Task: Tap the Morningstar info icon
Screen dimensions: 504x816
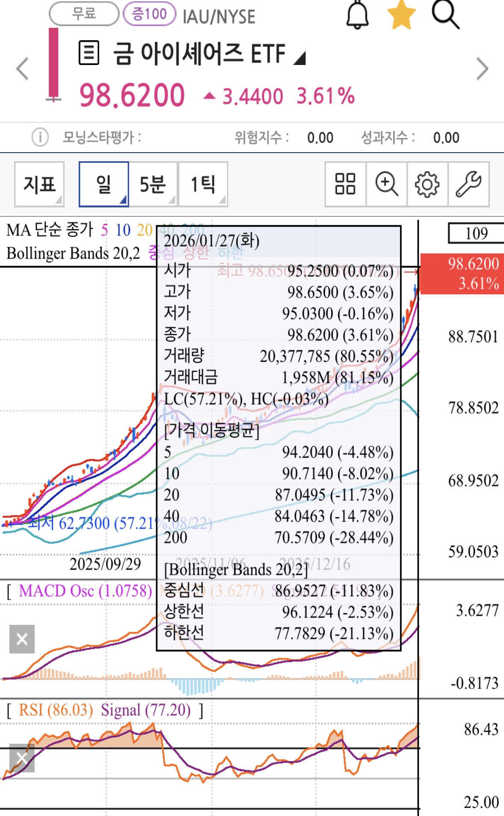Action: click(x=40, y=137)
